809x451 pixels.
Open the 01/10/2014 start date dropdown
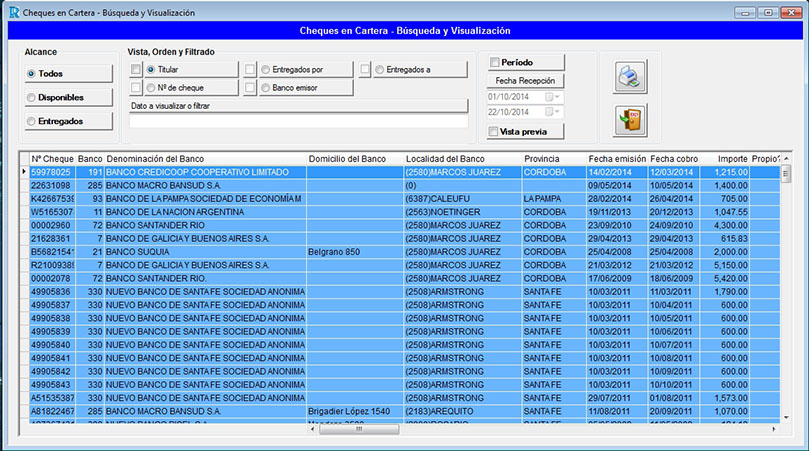[x=550, y=97]
